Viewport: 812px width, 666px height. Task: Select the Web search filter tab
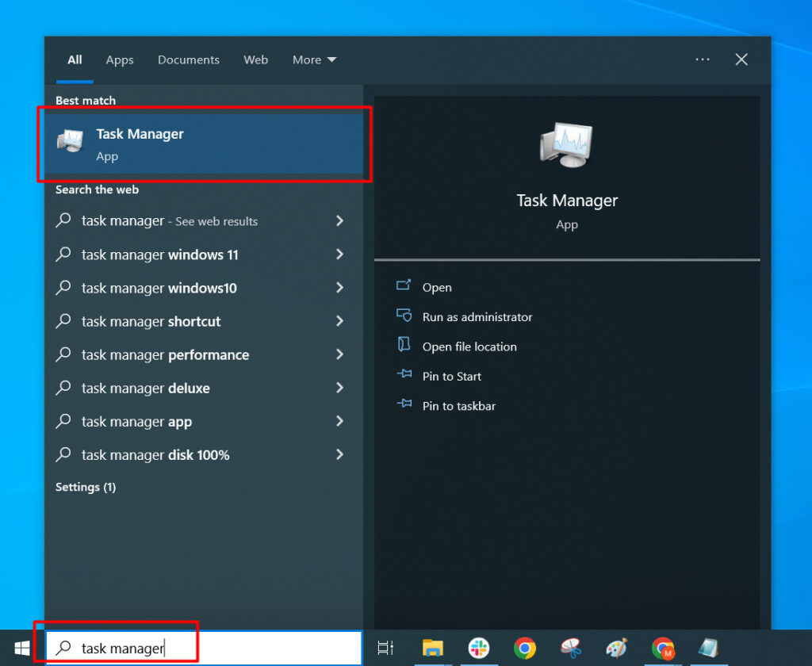(255, 60)
